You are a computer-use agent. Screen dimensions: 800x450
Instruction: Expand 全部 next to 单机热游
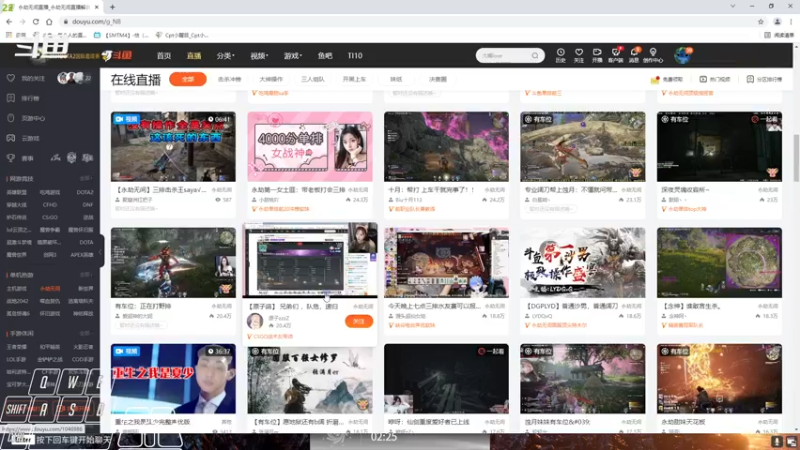85,275
